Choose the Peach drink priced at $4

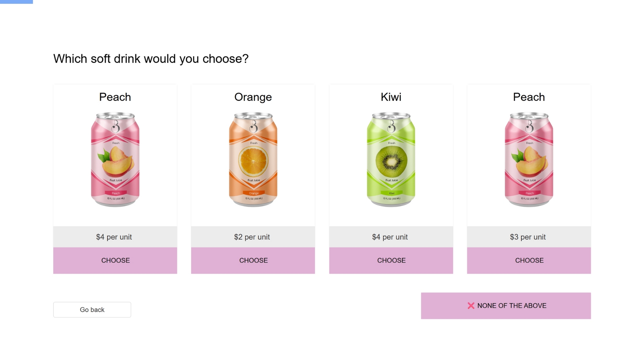point(115,260)
